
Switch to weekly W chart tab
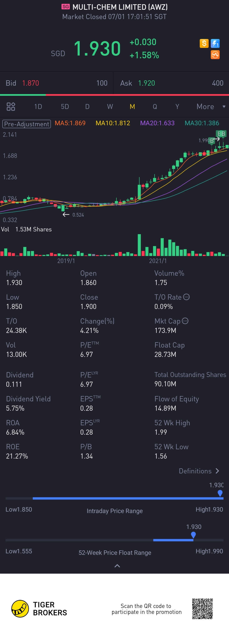coord(110,107)
